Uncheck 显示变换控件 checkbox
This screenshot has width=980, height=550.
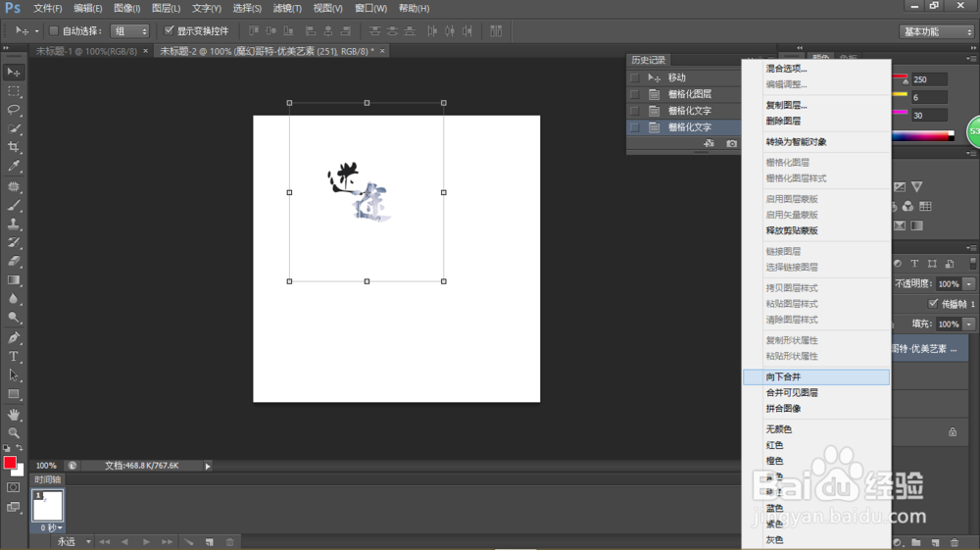coord(169,30)
